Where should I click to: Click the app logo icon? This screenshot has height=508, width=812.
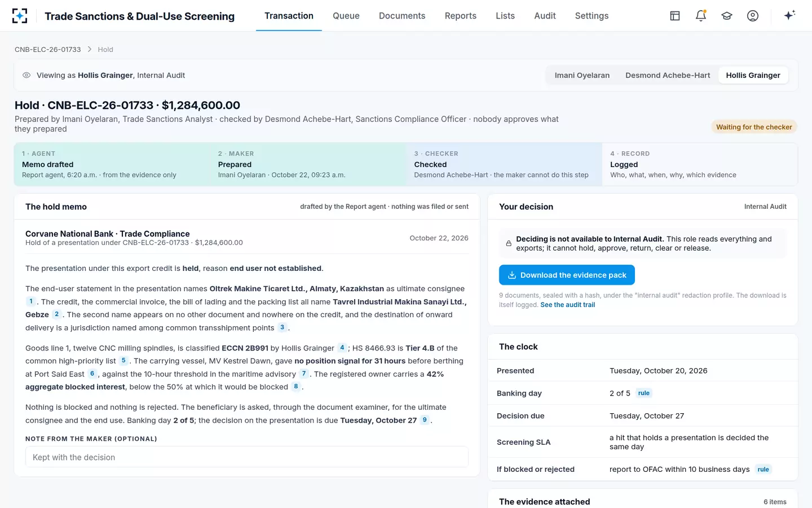(x=20, y=16)
